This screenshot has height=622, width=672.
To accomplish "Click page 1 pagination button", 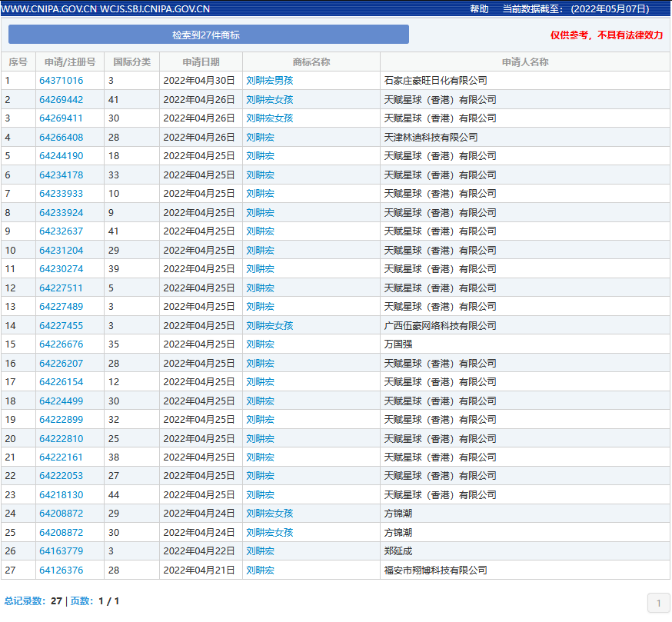I will (x=659, y=604).
